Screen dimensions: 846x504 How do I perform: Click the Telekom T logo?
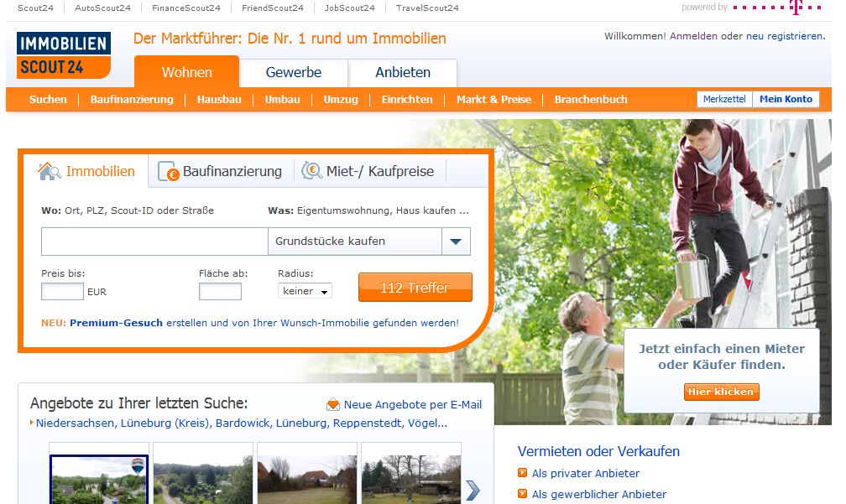click(x=795, y=8)
